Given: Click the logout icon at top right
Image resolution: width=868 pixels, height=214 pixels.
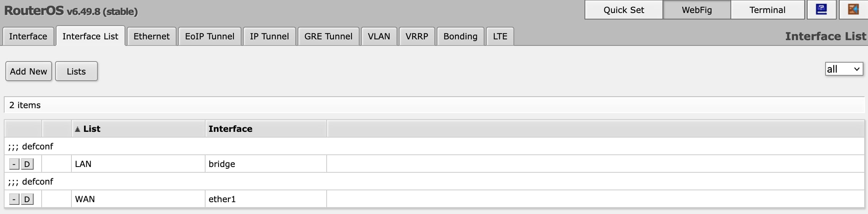Looking at the screenshot, I should [x=853, y=10].
